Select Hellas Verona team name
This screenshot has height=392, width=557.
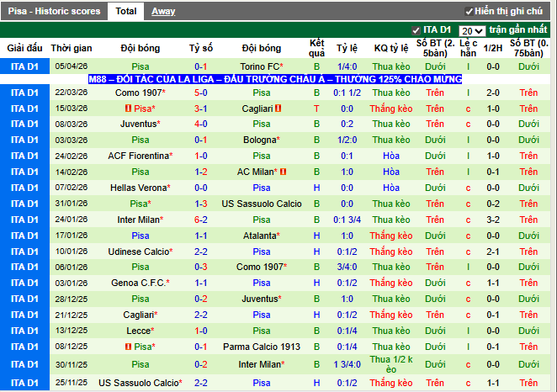139,188
